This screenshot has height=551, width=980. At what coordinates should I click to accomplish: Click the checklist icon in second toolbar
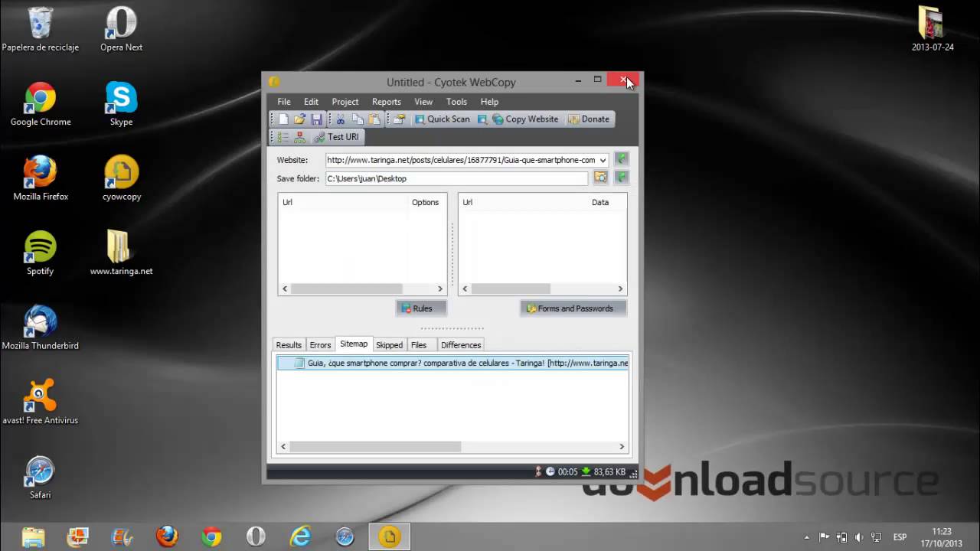pyautogui.click(x=283, y=137)
